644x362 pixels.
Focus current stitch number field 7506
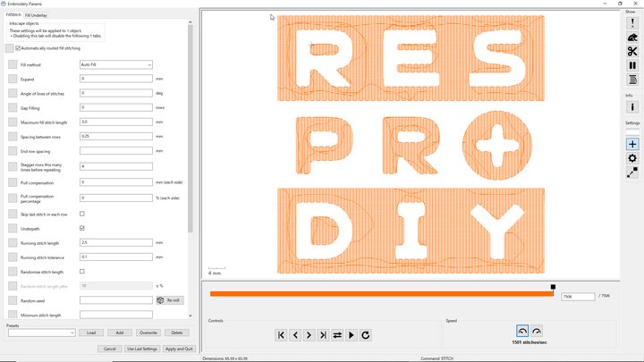click(578, 297)
